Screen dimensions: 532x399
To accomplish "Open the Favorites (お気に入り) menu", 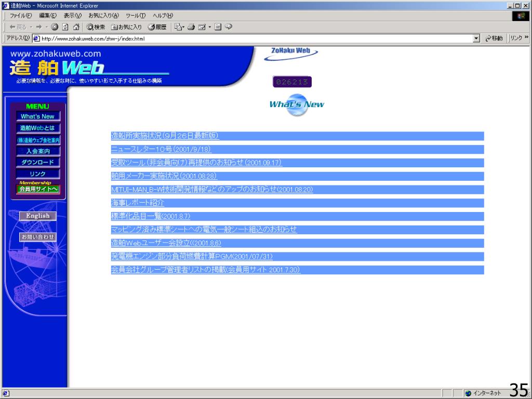I will 103,16.
